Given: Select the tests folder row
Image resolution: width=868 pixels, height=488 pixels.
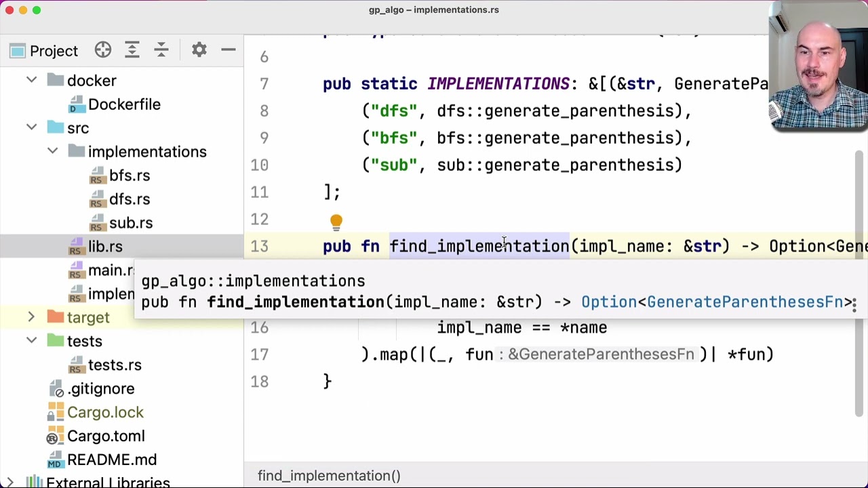Looking at the screenshot, I should pos(121,341).
